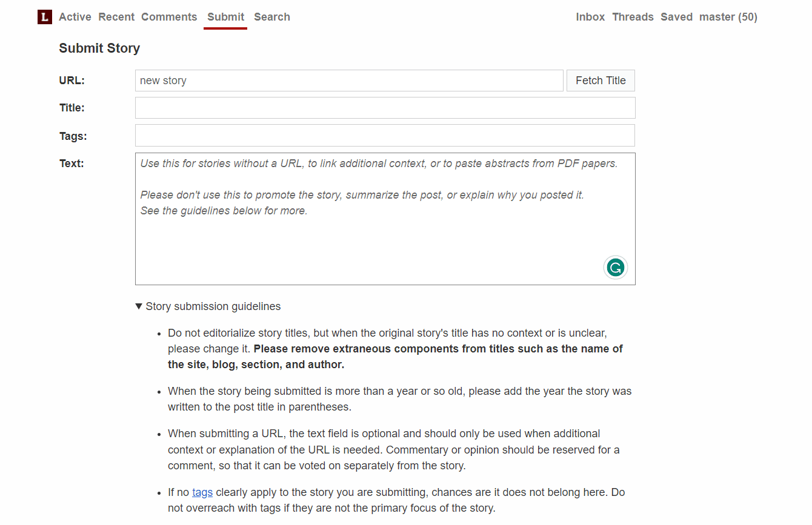Screen dimensions: 812x525
Task: Open the Inbox link
Action: pyautogui.click(x=590, y=17)
